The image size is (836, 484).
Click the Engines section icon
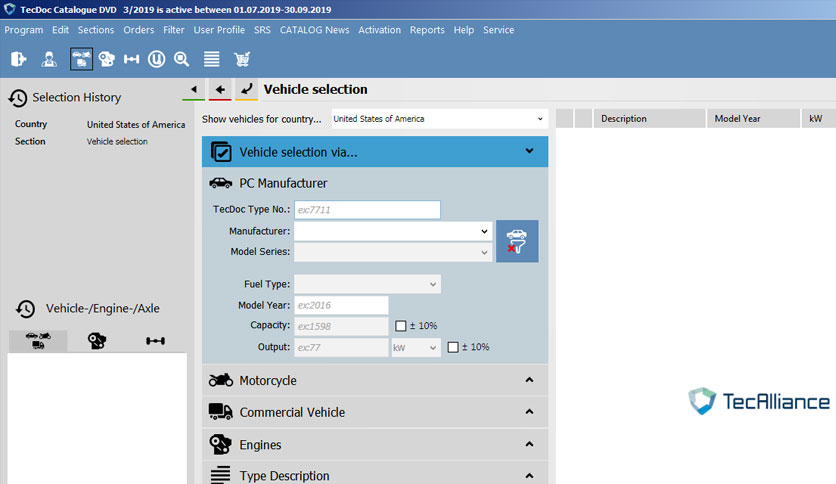tap(220, 444)
